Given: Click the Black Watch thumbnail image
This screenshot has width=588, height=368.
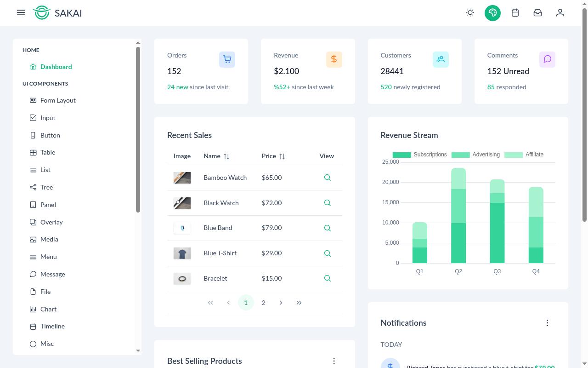Looking at the screenshot, I should pos(182,203).
